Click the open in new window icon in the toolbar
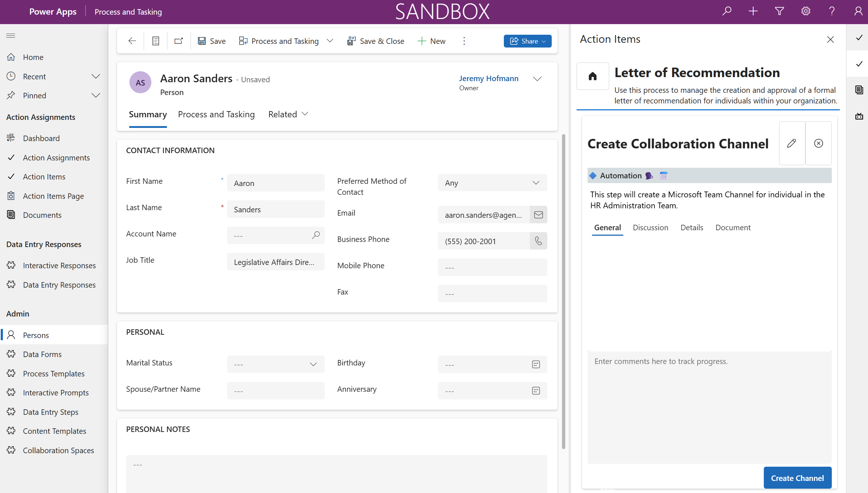 (178, 41)
